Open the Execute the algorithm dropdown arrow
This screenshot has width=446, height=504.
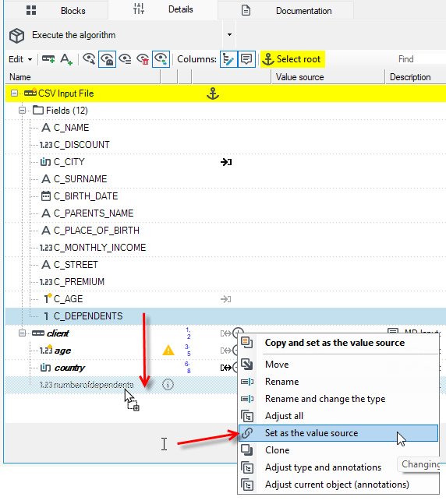coord(229,35)
